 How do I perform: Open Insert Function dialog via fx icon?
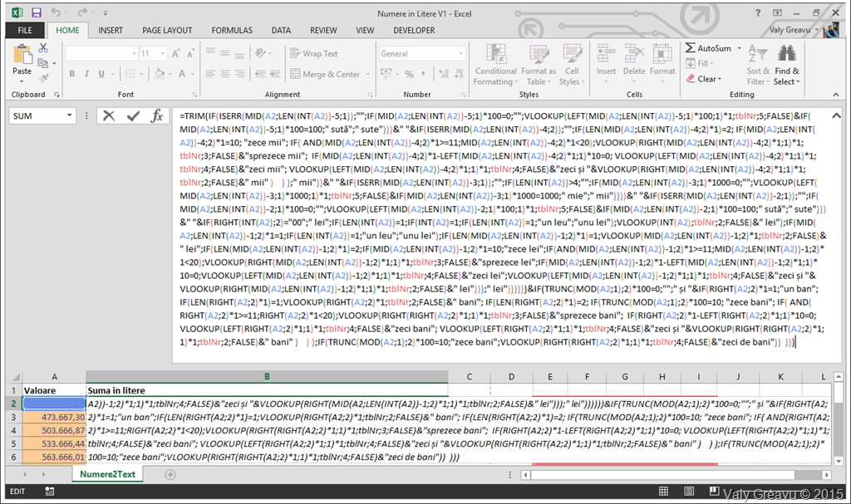click(x=156, y=116)
